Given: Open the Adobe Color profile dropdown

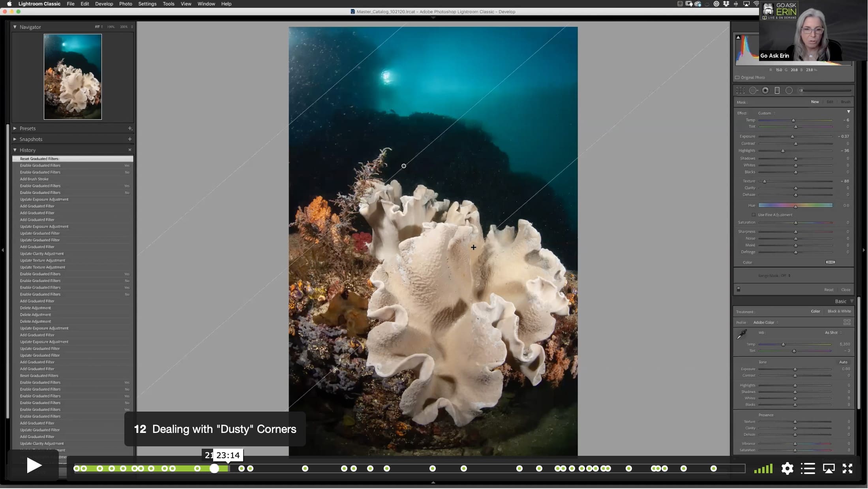Looking at the screenshot, I should click(x=766, y=322).
